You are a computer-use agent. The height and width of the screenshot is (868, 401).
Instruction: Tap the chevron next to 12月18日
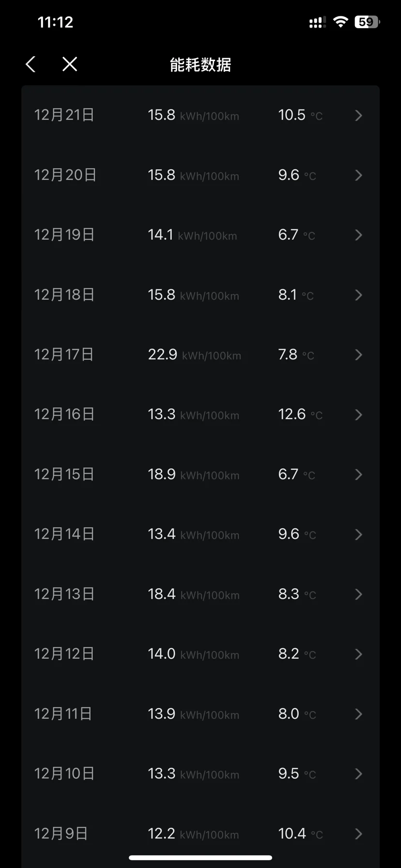358,295
